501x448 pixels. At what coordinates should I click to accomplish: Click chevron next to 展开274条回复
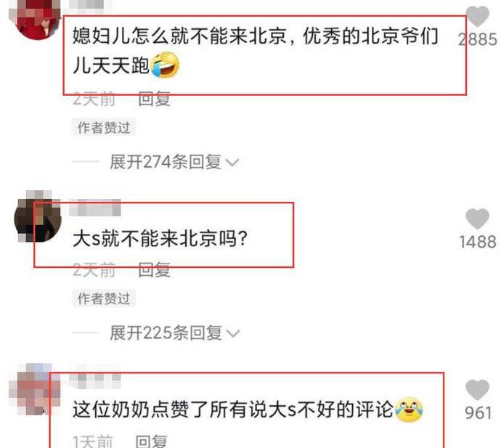pos(232,163)
